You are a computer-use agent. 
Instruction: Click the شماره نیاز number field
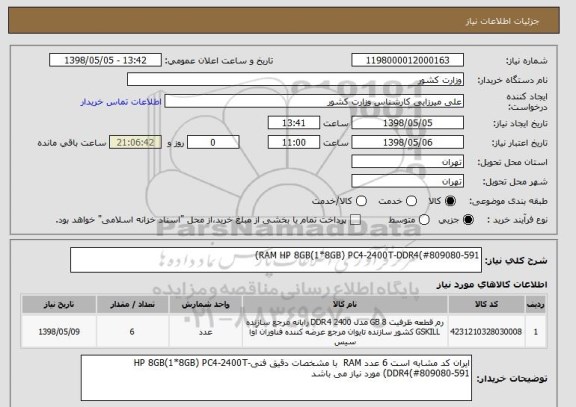click(407, 60)
